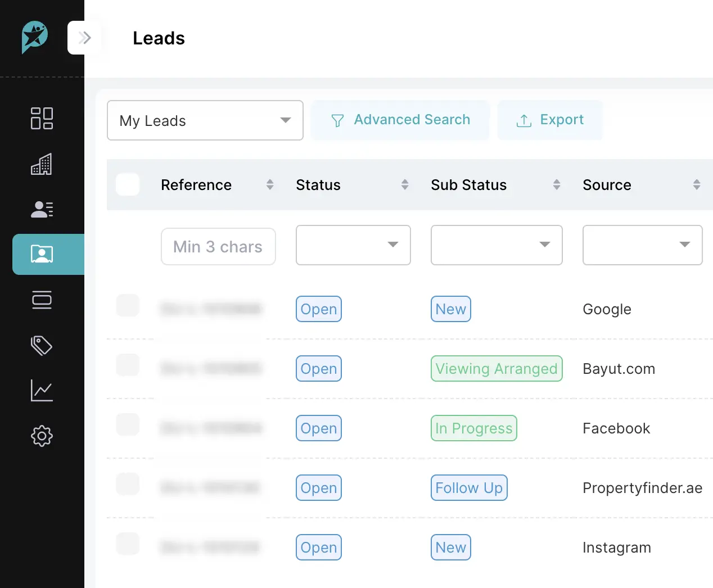Click the Follow Up sub status badge
The image size is (713, 588).
(469, 488)
